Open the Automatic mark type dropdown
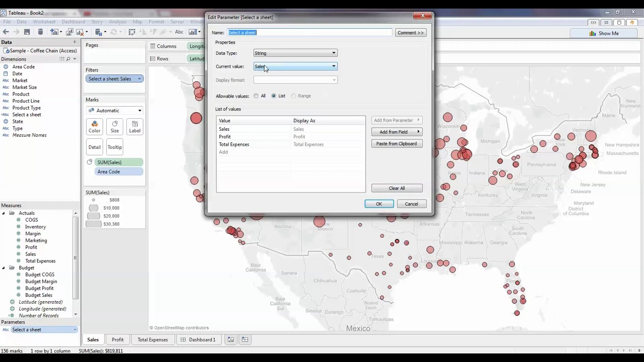 115,111
